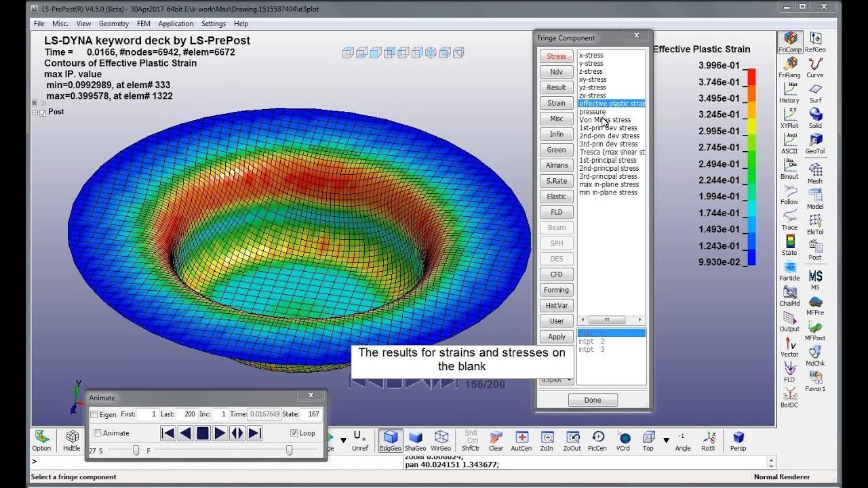Switch to ShaGeo shaded geometry mode

pos(416,441)
